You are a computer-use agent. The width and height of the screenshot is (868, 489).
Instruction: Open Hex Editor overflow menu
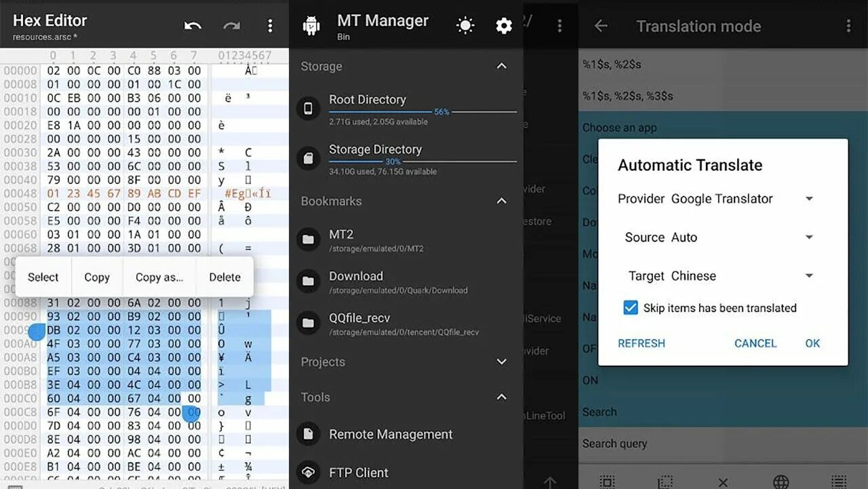(x=270, y=26)
